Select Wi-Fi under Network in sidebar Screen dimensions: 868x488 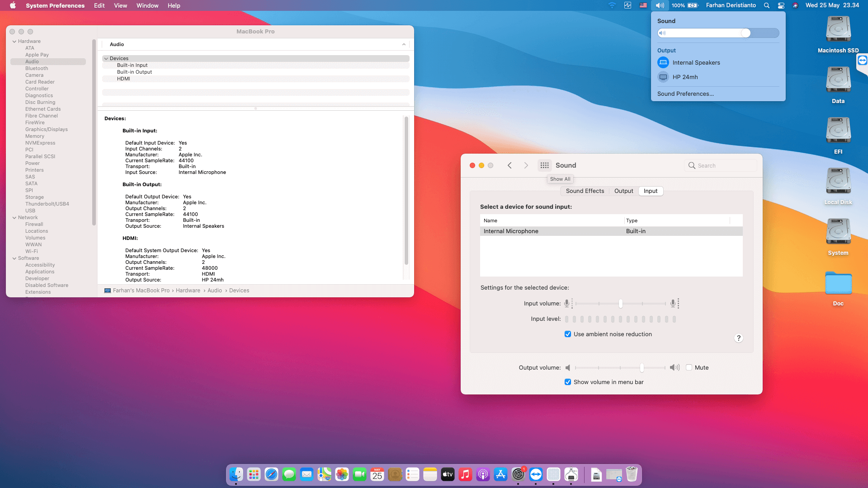32,252
